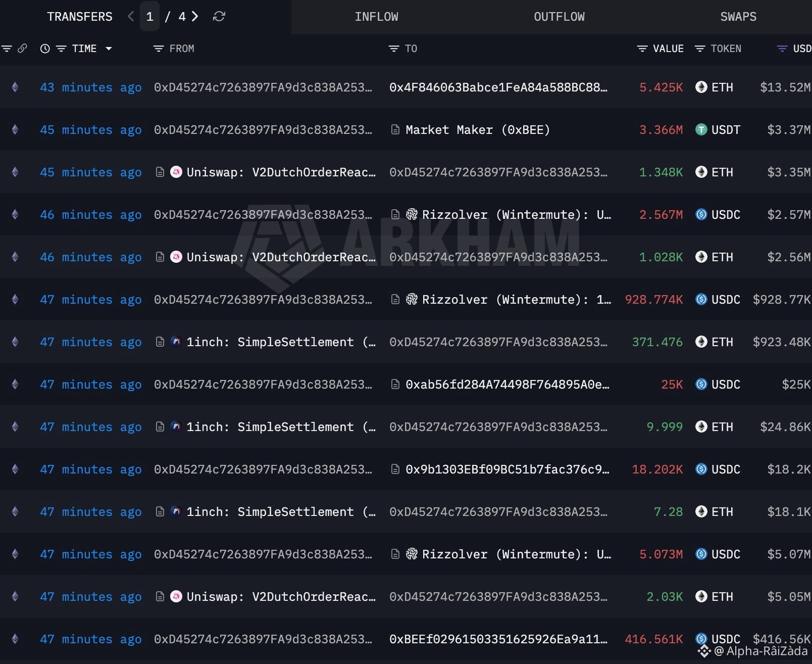Screen dimensions: 812x664
Task: Select the USDT token label
Action: tap(726, 129)
